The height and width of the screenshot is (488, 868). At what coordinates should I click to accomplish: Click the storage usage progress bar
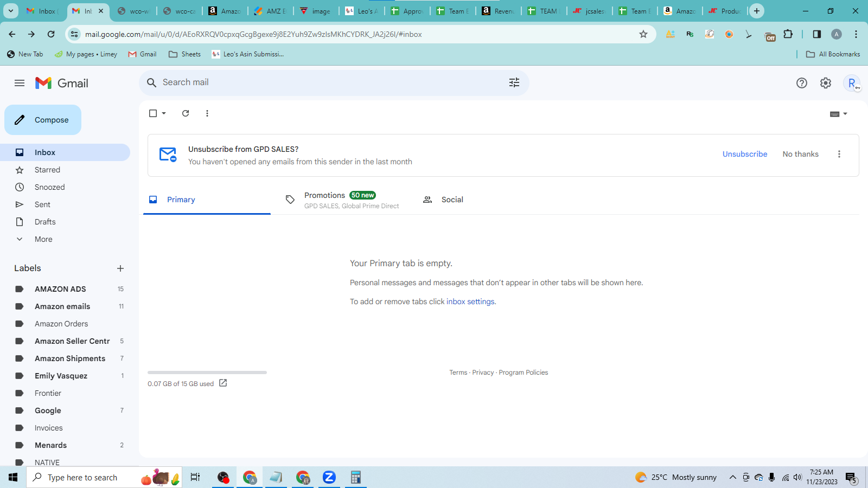click(x=207, y=373)
